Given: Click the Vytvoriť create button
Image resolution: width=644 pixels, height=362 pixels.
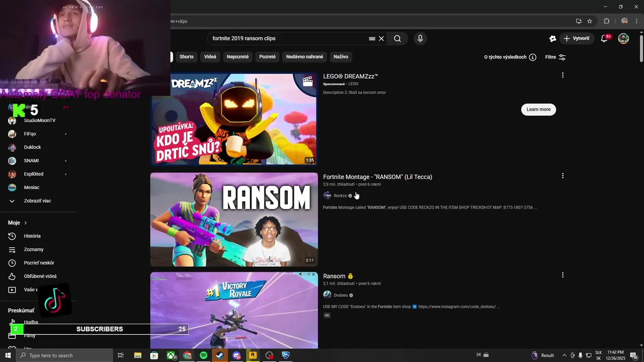Looking at the screenshot, I should [577, 39].
